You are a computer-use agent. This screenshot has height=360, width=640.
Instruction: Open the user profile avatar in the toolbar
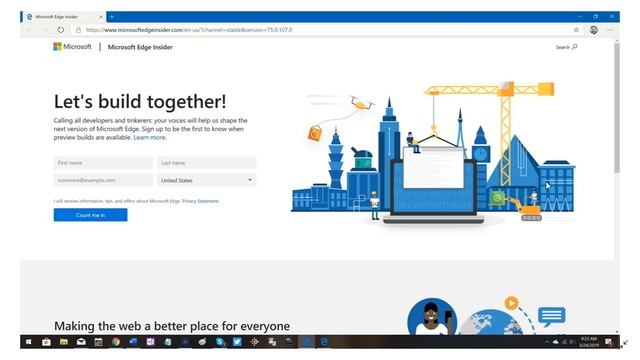tap(593, 29)
